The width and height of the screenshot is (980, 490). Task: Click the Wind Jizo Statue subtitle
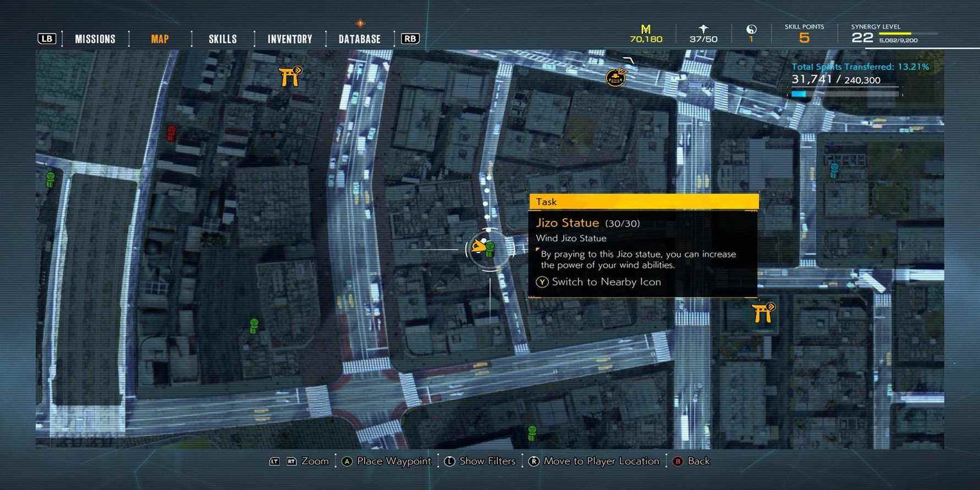tap(571, 238)
